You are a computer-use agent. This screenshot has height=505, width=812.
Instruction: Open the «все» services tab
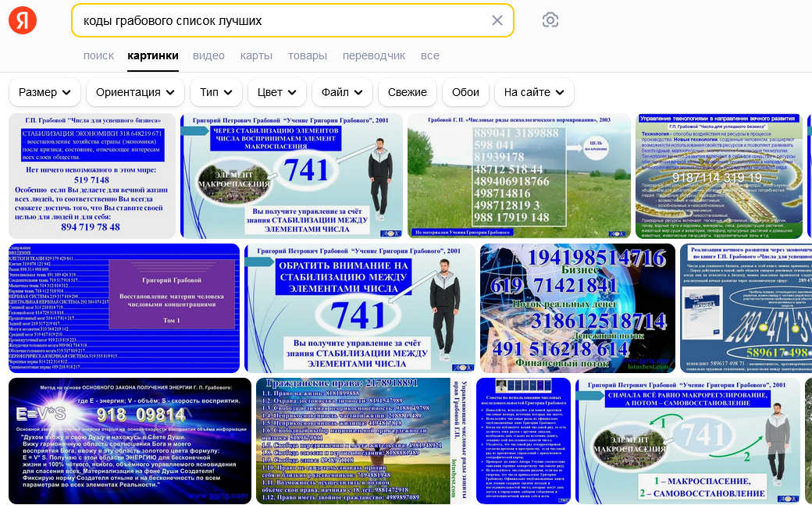430,56
